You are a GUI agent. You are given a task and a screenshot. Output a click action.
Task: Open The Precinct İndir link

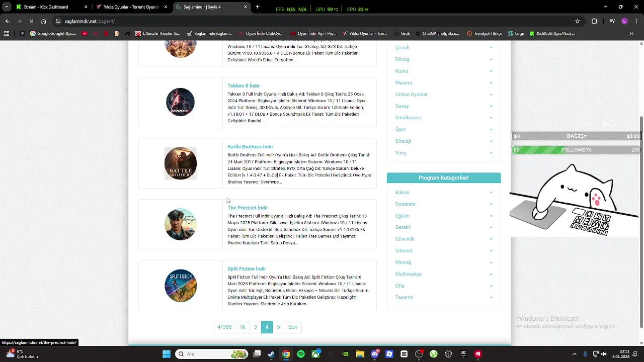click(x=248, y=208)
